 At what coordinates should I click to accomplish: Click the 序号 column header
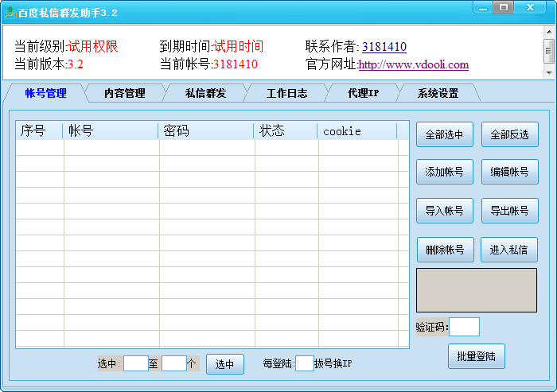click(x=39, y=130)
